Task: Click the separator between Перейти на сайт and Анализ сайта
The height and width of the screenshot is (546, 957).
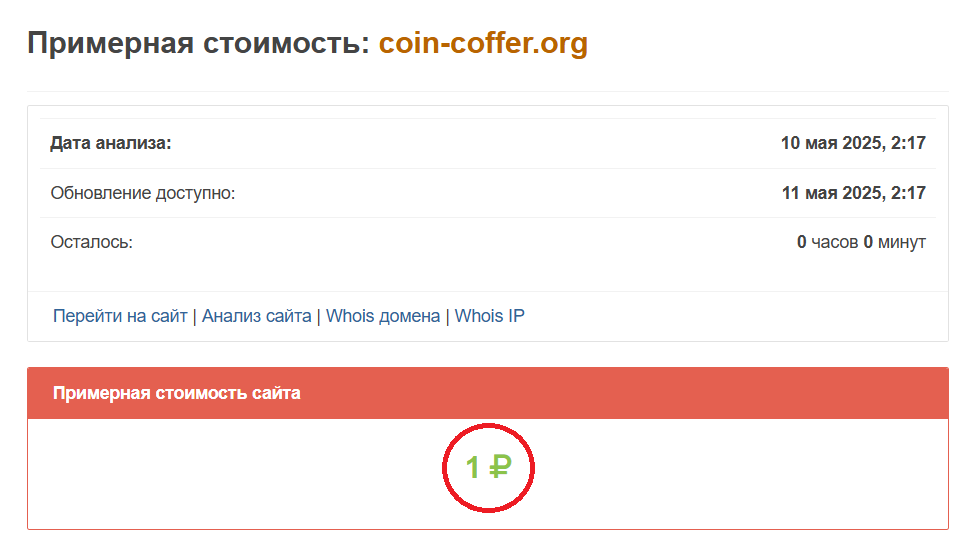Action: pyautogui.click(x=195, y=316)
